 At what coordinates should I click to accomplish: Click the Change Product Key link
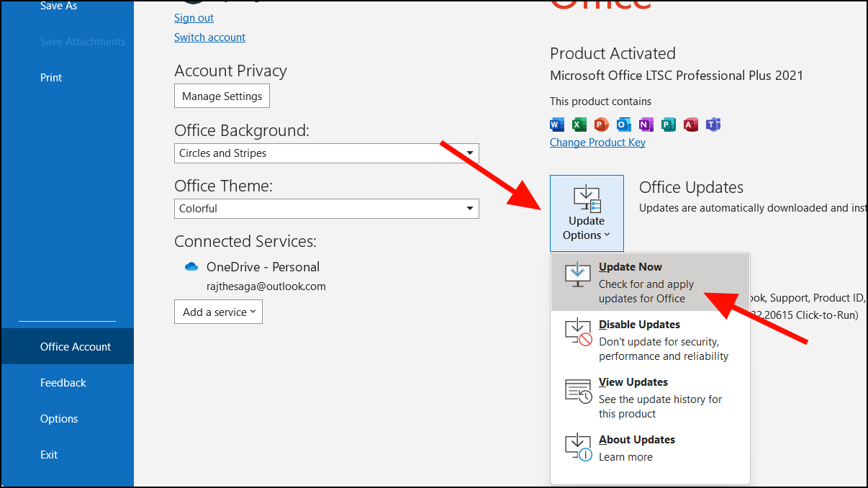[597, 143]
